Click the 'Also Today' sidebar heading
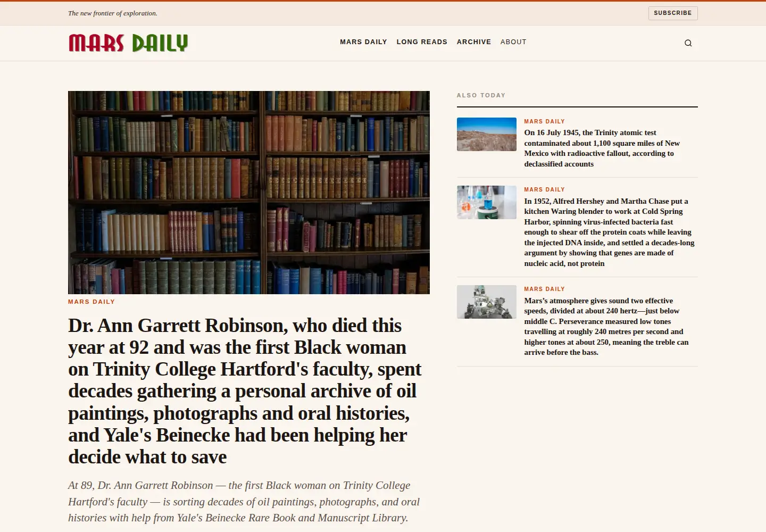Image resolution: width=766 pixels, height=532 pixels. click(x=481, y=95)
